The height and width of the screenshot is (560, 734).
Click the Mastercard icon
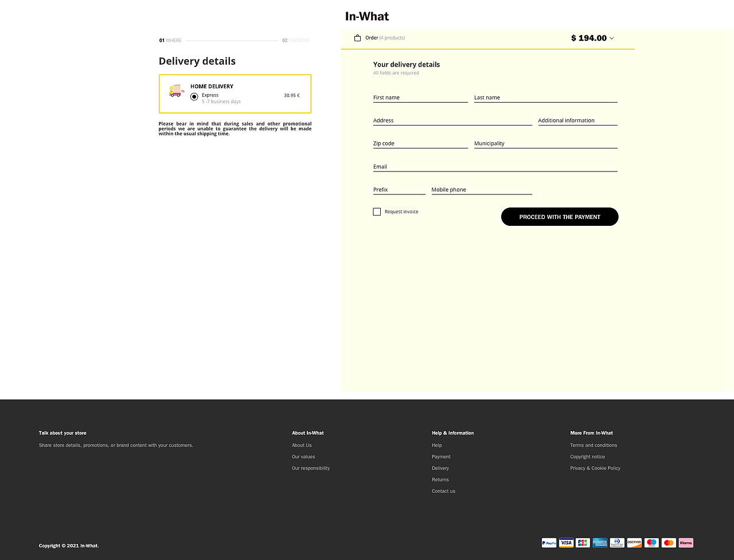669,543
